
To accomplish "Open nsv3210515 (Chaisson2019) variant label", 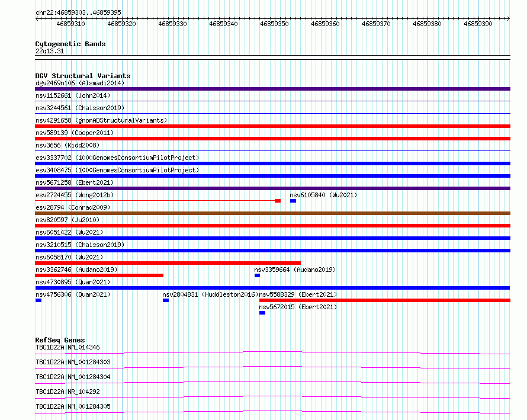I will pos(80,245).
